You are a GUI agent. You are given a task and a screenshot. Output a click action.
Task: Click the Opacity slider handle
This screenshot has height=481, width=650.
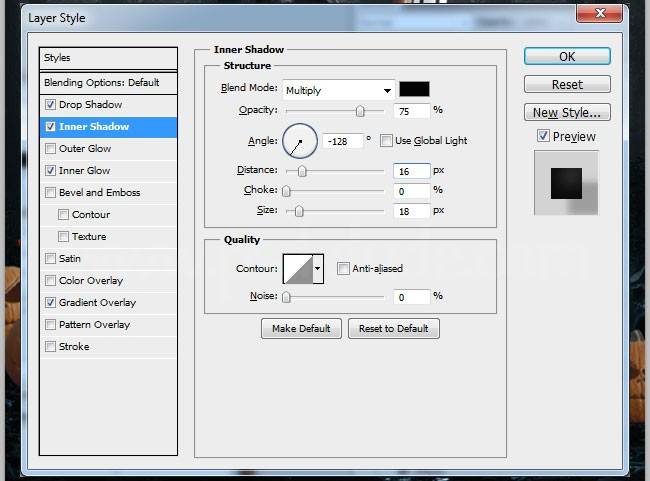[360, 111]
